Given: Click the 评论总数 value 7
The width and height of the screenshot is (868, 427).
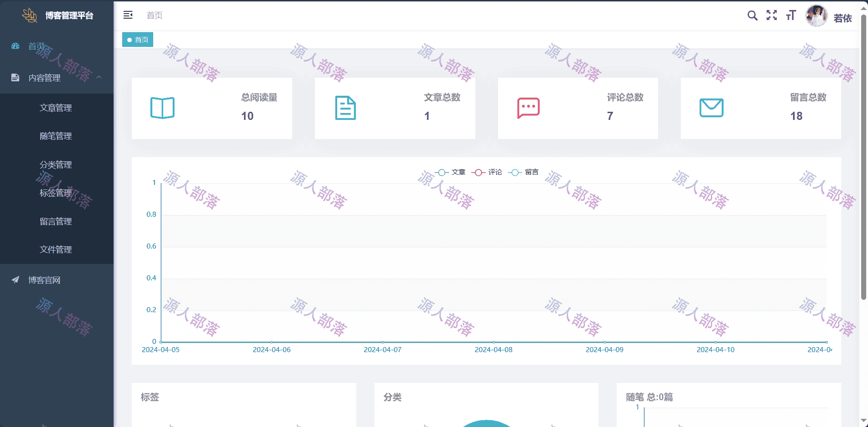Looking at the screenshot, I should point(610,116).
